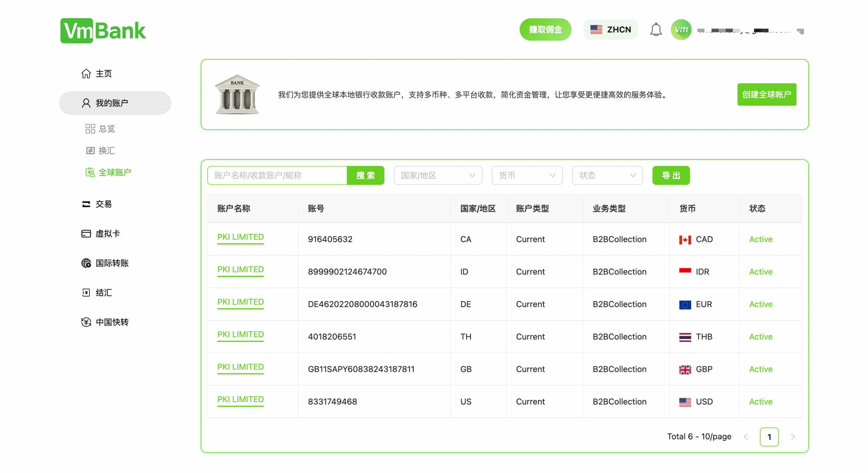Expand the 货币 currency dropdown
Viewport: 868px width, 473px height.
(x=527, y=175)
